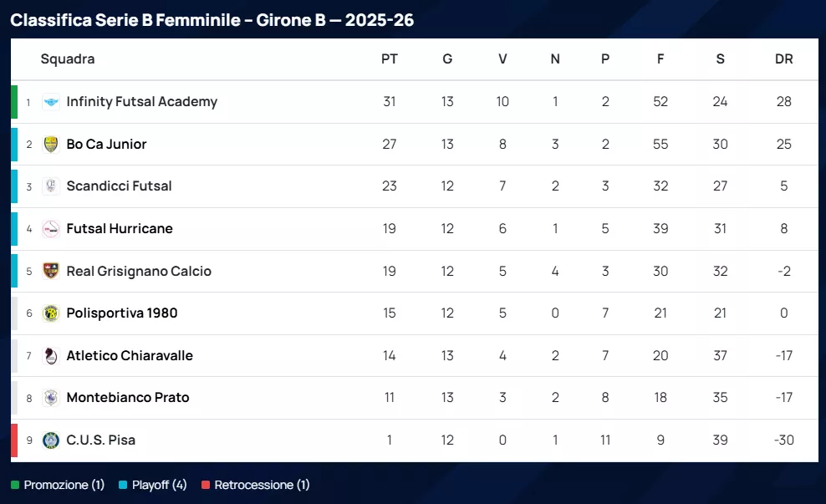Click the Montebianco Prato team logo
This screenshot has width=826, height=504.
tap(51, 398)
